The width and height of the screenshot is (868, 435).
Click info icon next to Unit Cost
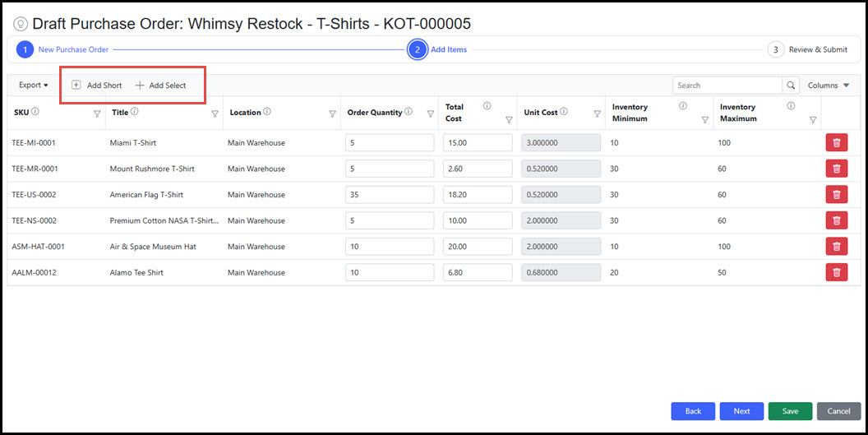pos(565,112)
